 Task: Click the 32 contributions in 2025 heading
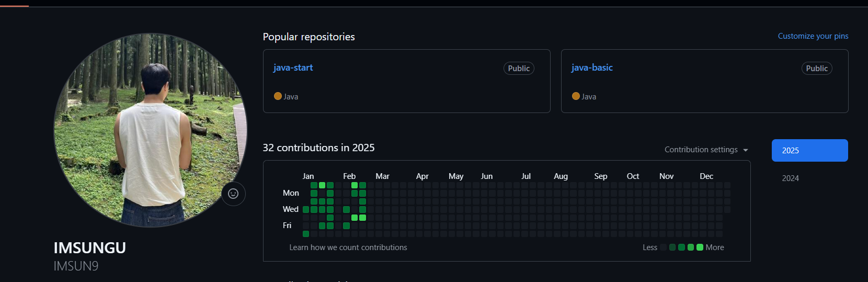318,148
